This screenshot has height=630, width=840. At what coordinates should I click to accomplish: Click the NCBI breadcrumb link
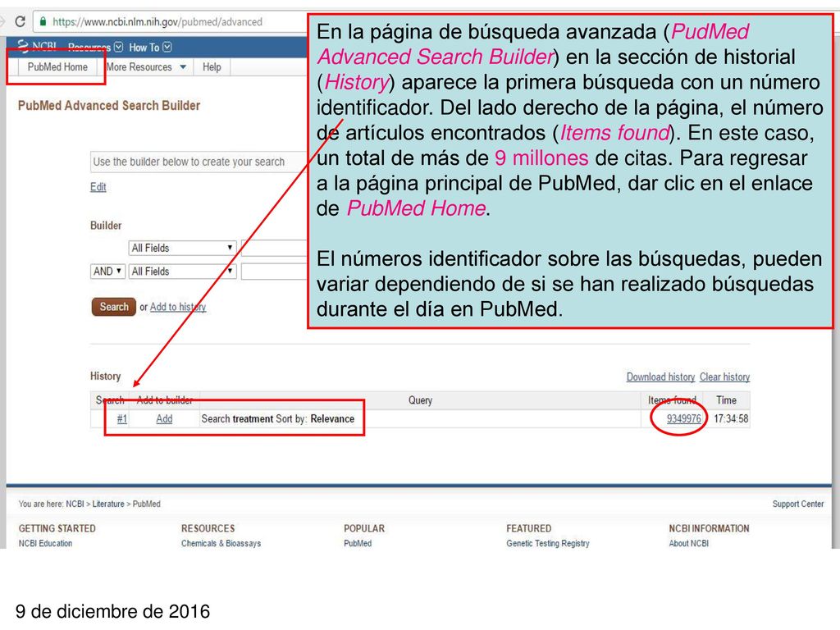[x=75, y=504]
